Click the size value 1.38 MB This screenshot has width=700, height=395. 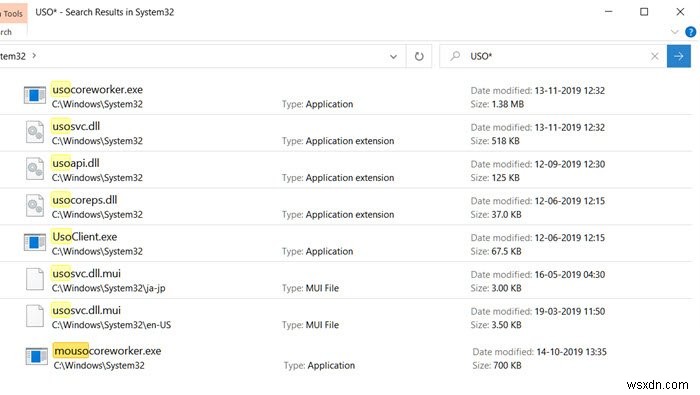508,104
